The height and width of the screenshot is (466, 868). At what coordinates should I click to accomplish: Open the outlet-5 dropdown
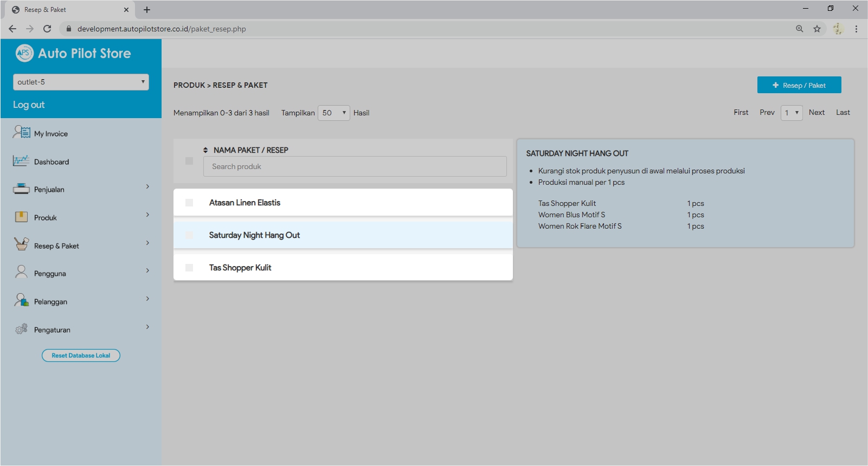81,82
